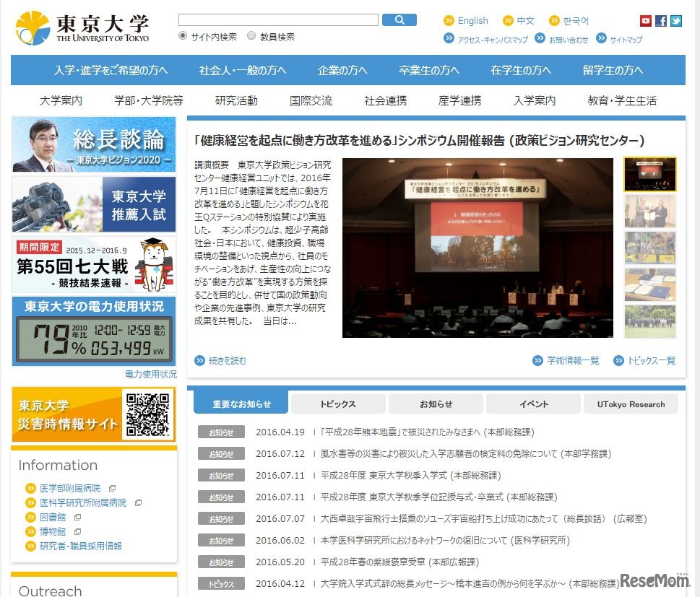Open the Facebook icon link
700x597 pixels.
point(661,20)
